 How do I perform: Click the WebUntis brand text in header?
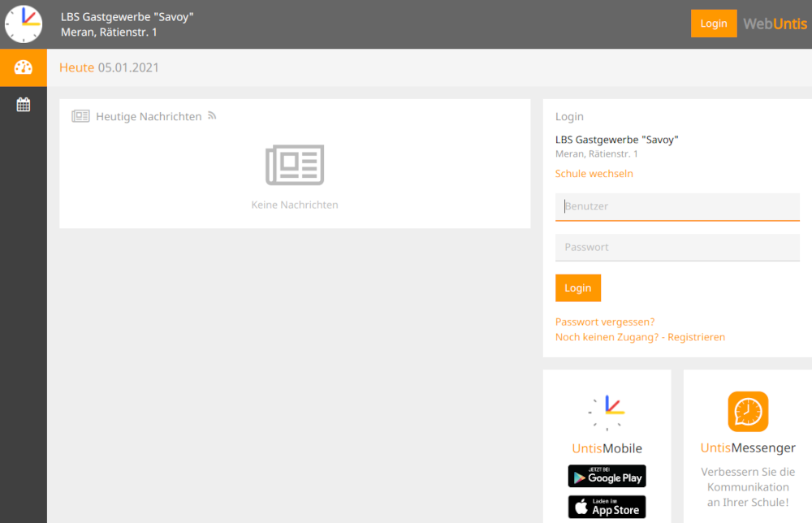point(775,24)
